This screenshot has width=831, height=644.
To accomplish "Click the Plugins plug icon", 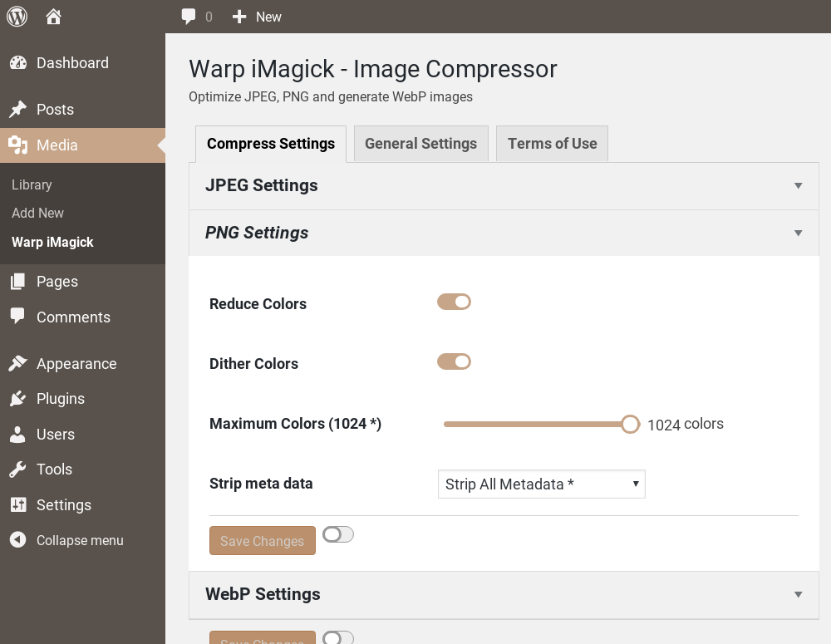I will pos(17,399).
